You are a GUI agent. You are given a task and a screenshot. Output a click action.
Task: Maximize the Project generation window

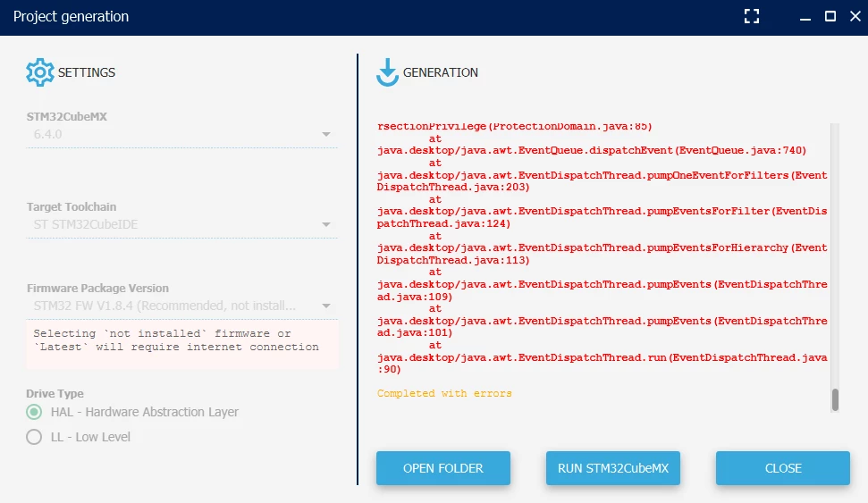click(830, 17)
